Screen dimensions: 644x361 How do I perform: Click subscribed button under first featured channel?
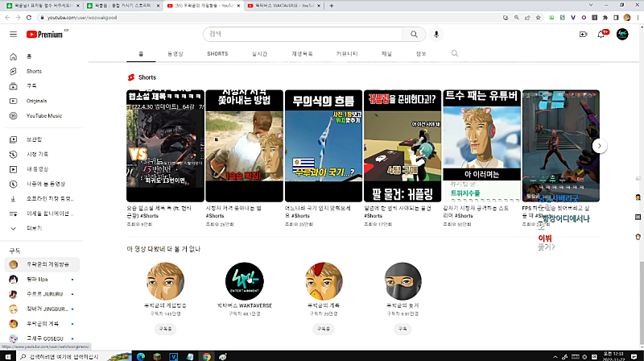tap(166, 329)
